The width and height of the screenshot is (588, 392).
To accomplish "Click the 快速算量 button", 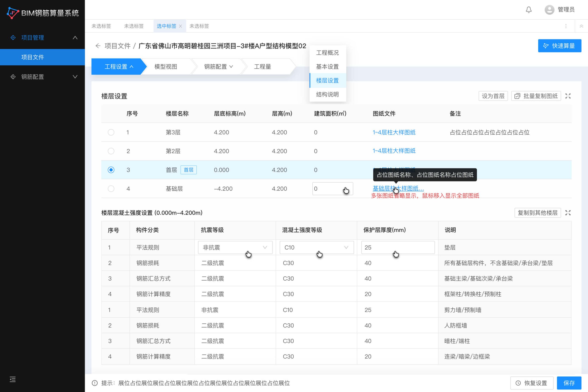I will (560, 46).
